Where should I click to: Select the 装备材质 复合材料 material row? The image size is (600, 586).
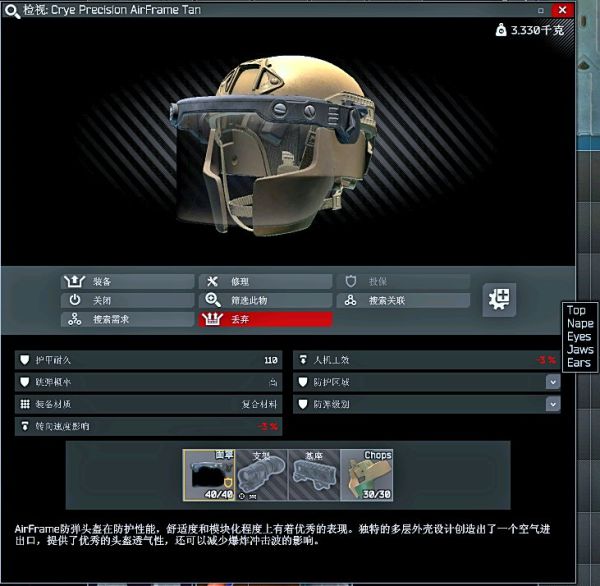tap(148, 404)
